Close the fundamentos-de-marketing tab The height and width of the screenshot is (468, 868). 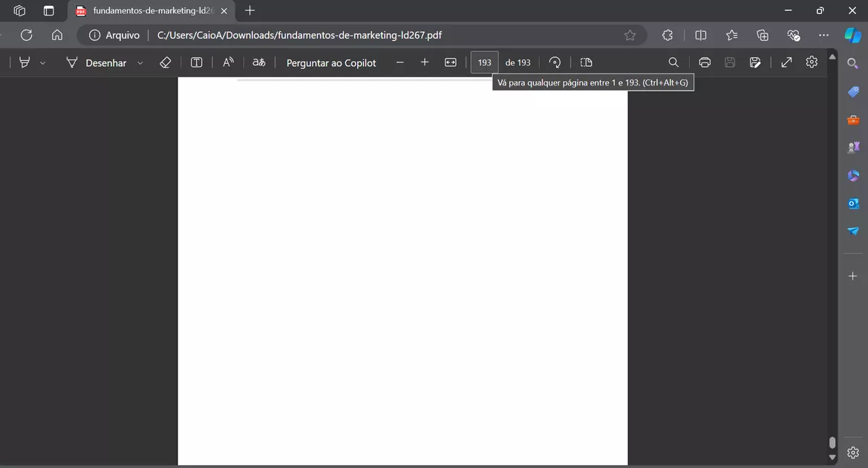point(224,10)
